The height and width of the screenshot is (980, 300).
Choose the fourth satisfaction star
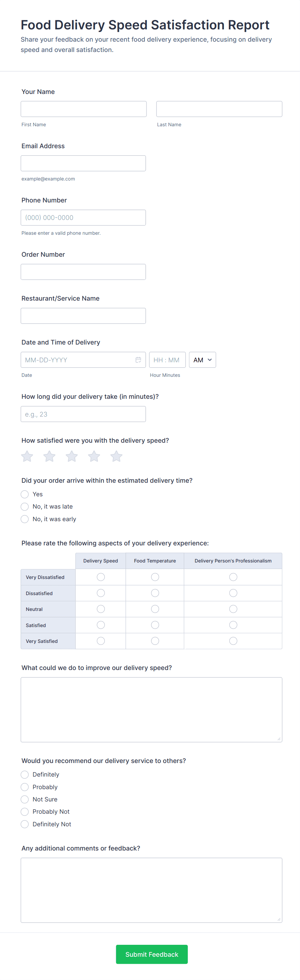[94, 456]
